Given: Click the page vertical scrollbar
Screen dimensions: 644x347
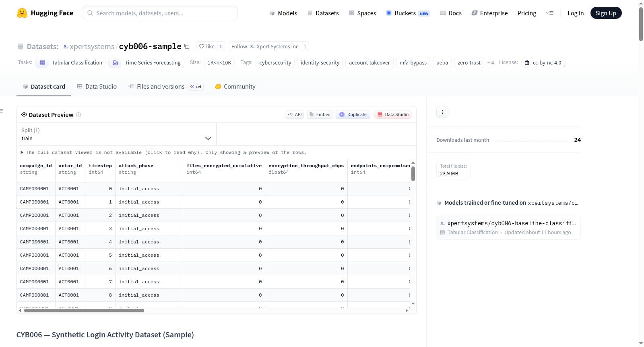Looking at the screenshot, I should click(641, 24).
